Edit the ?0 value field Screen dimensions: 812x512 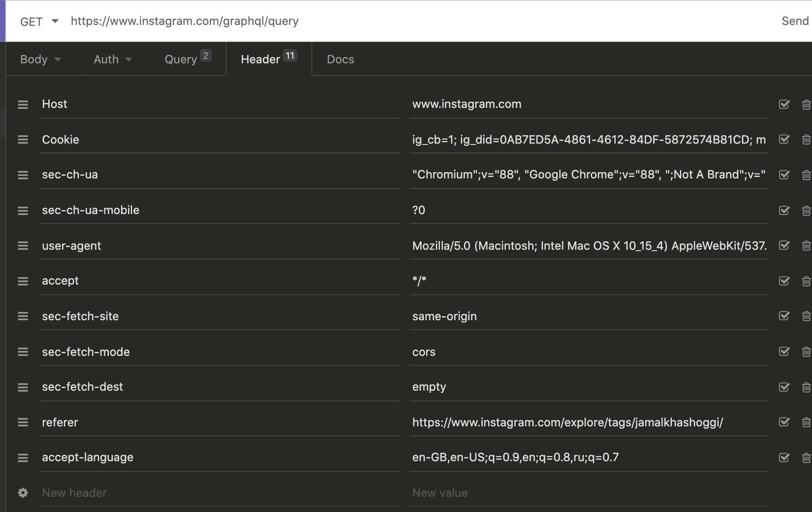point(589,211)
